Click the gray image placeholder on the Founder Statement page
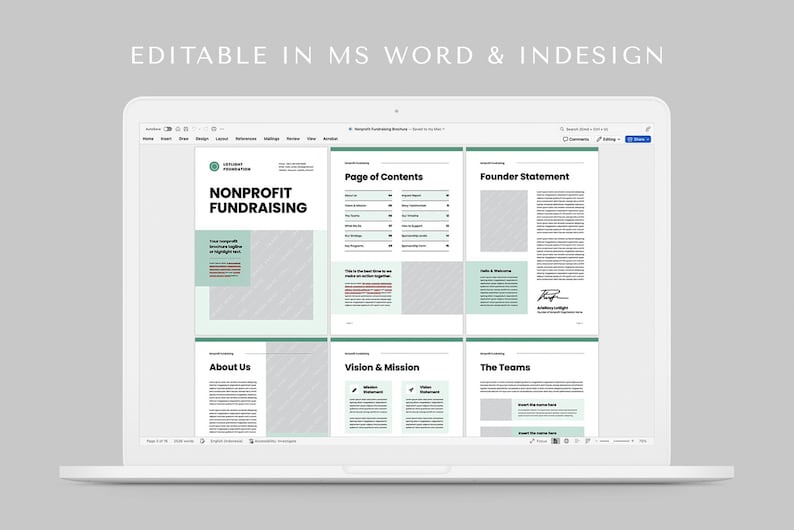 (504, 221)
